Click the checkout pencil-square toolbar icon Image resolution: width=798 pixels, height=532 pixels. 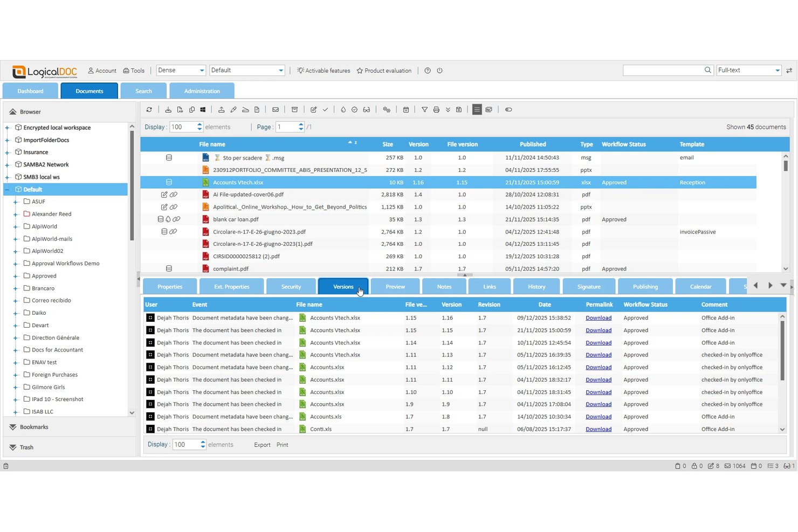tap(313, 109)
